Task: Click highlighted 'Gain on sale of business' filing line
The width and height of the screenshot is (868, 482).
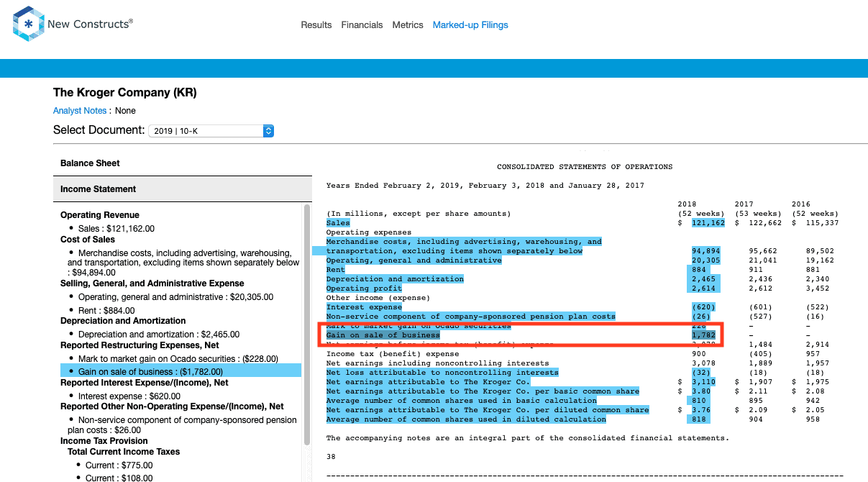Action: [x=383, y=335]
